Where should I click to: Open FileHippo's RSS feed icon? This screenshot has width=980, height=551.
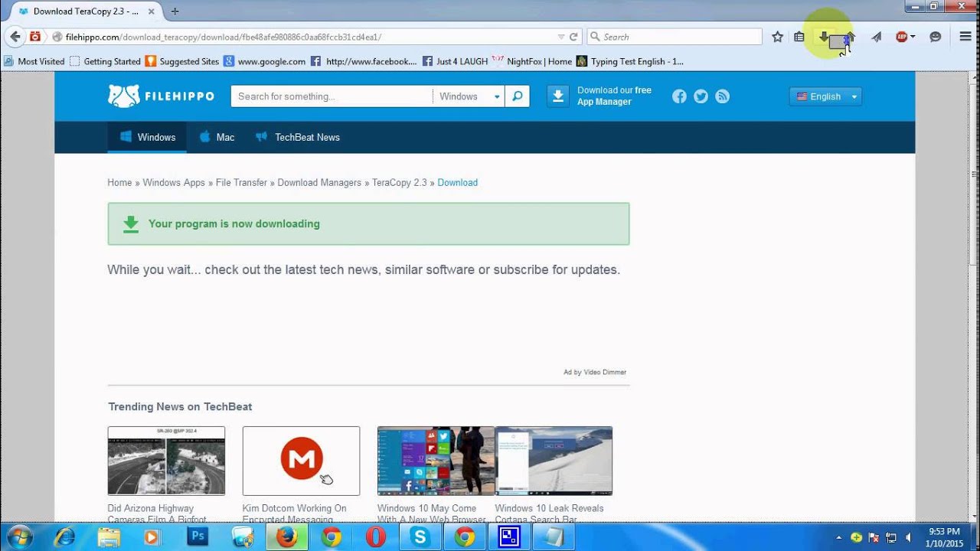722,96
